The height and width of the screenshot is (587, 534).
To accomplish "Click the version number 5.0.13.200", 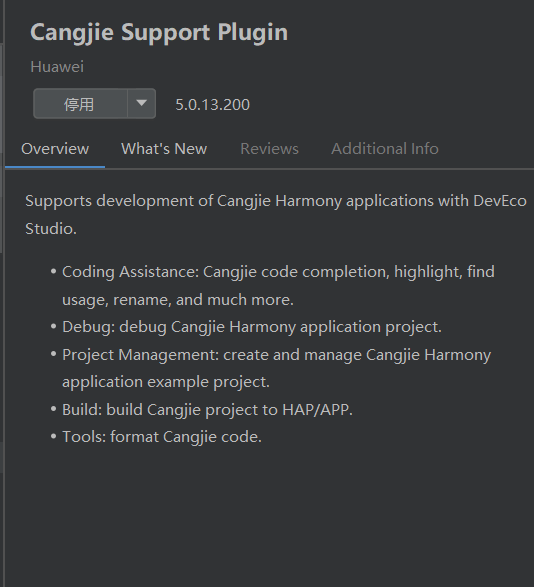I will tap(212, 104).
